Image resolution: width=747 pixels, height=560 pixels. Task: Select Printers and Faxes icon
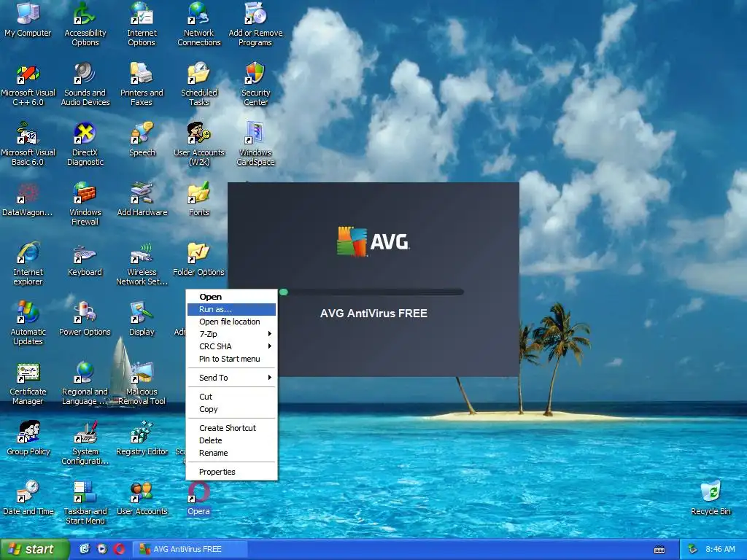[x=142, y=85]
